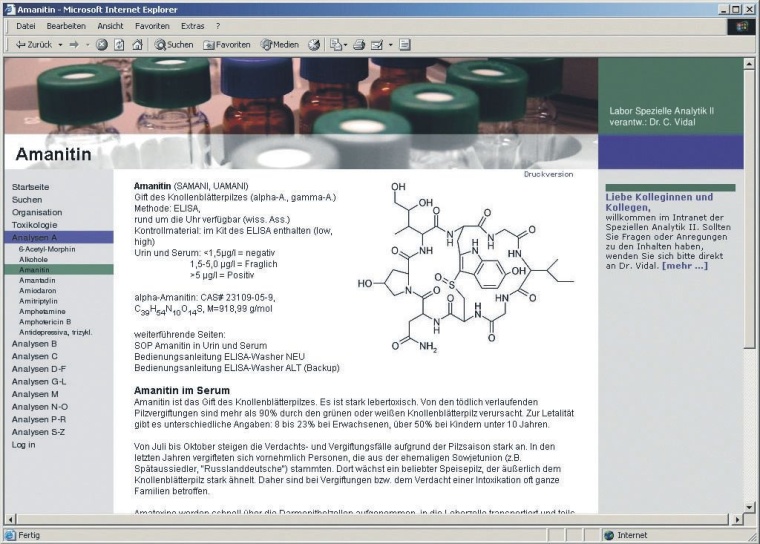Follow the 'mehr ...' link
760x544 pixels.
685,265
